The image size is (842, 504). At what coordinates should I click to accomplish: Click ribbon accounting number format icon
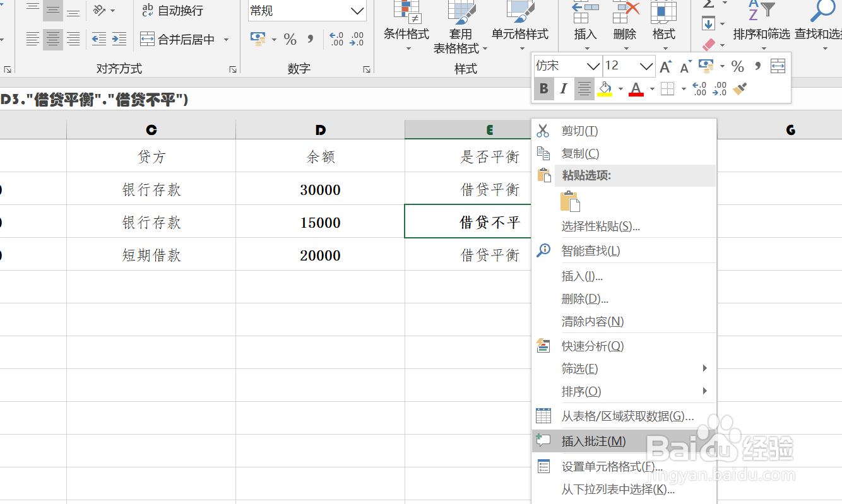click(258, 40)
